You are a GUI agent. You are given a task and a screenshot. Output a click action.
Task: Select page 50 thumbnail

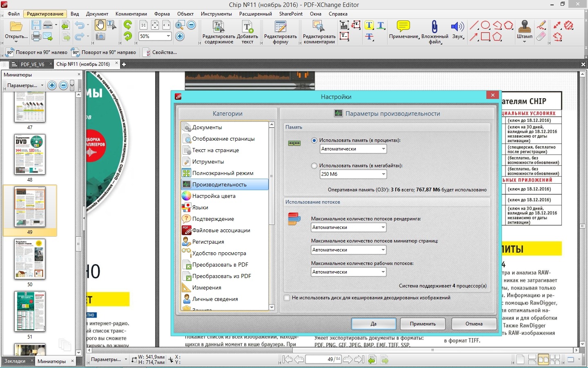point(30,259)
